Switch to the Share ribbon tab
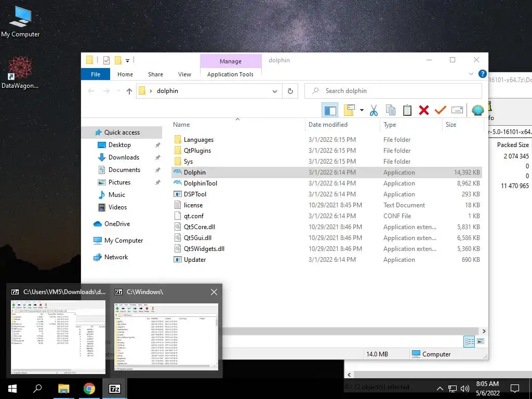 point(155,74)
